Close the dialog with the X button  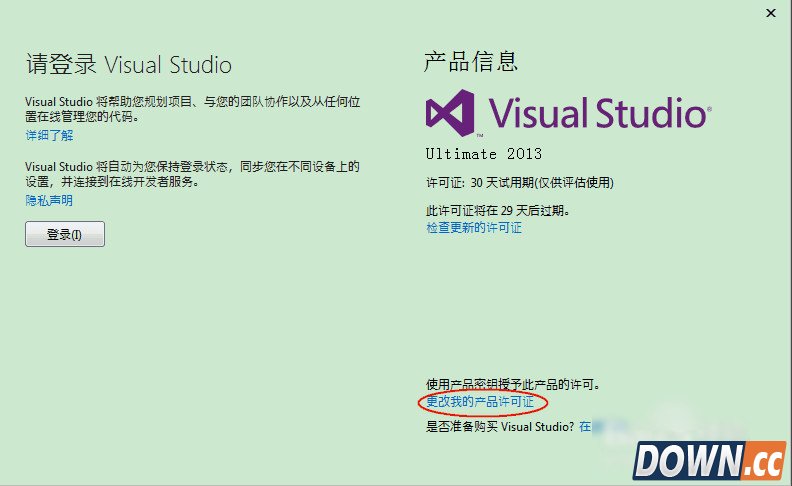[771, 13]
